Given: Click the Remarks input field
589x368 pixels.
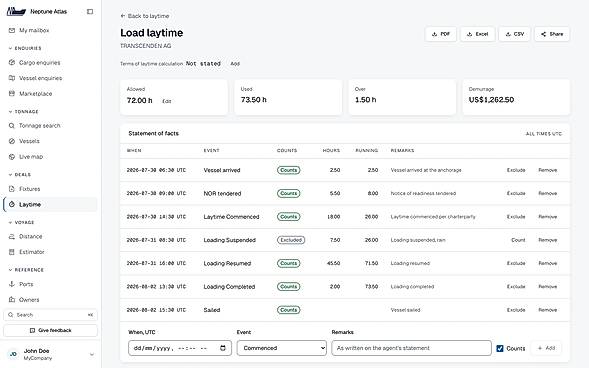Looking at the screenshot, I should (x=411, y=348).
